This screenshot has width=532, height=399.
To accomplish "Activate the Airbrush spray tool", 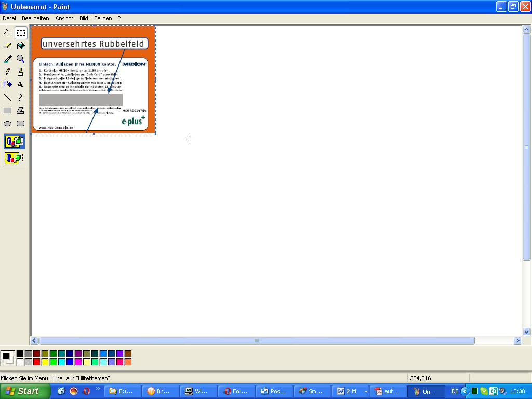I will [7, 85].
